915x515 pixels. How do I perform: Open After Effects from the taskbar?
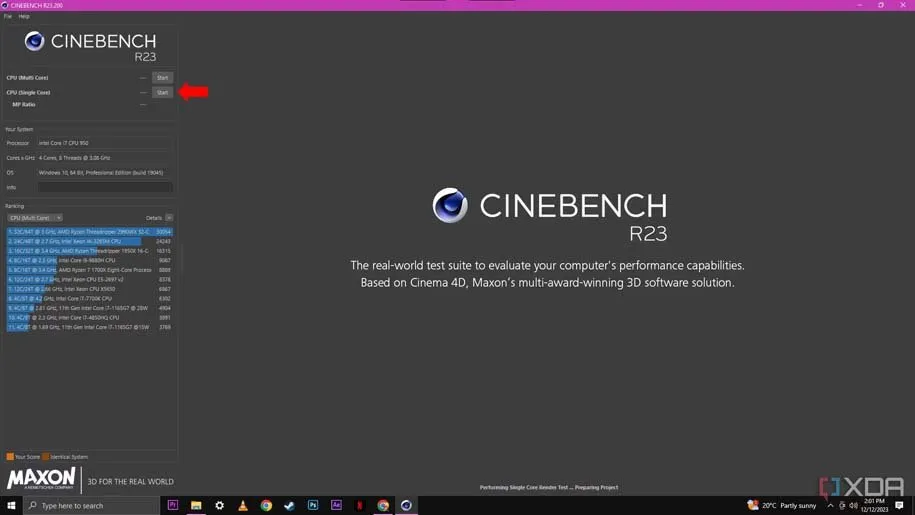point(336,506)
